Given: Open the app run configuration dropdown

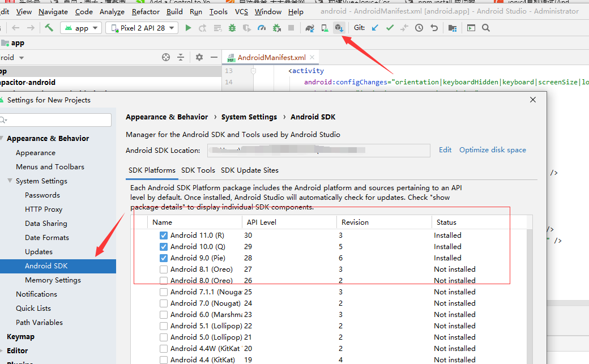Looking at the screenshot, I should pos(81,28).
